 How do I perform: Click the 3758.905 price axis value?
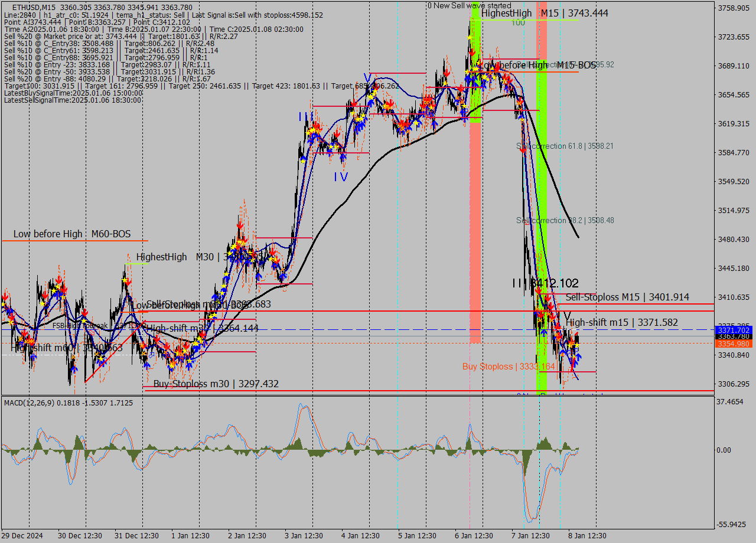coord(733,8)
